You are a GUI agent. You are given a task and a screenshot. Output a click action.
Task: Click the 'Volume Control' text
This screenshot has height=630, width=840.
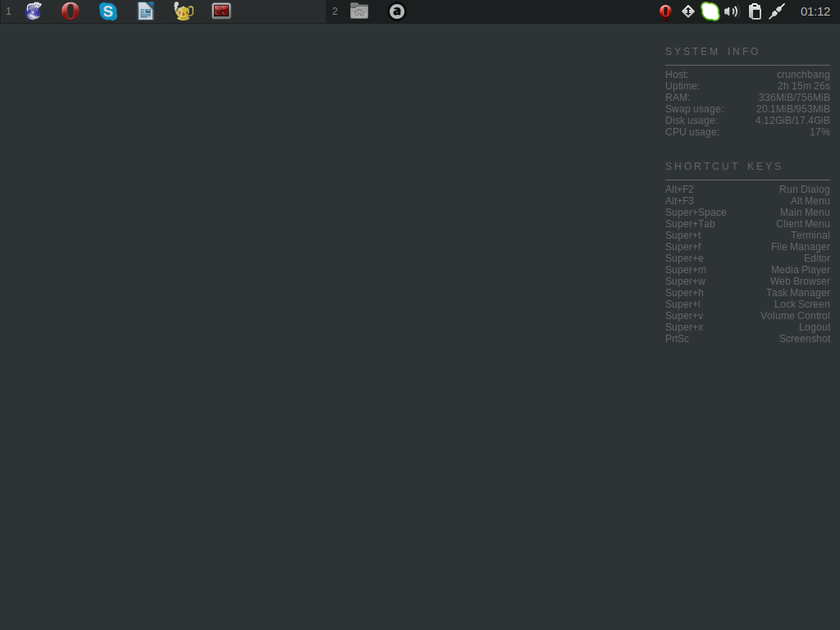[795, 316]
